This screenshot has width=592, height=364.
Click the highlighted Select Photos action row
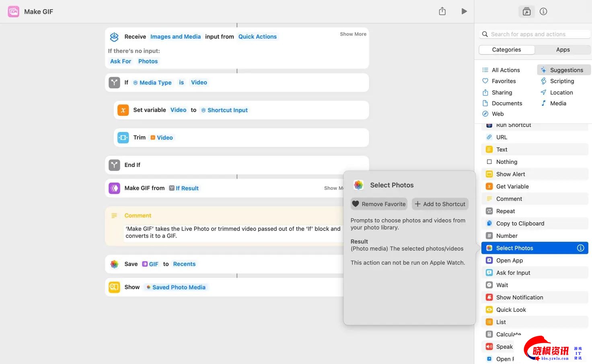click(534, 248)
